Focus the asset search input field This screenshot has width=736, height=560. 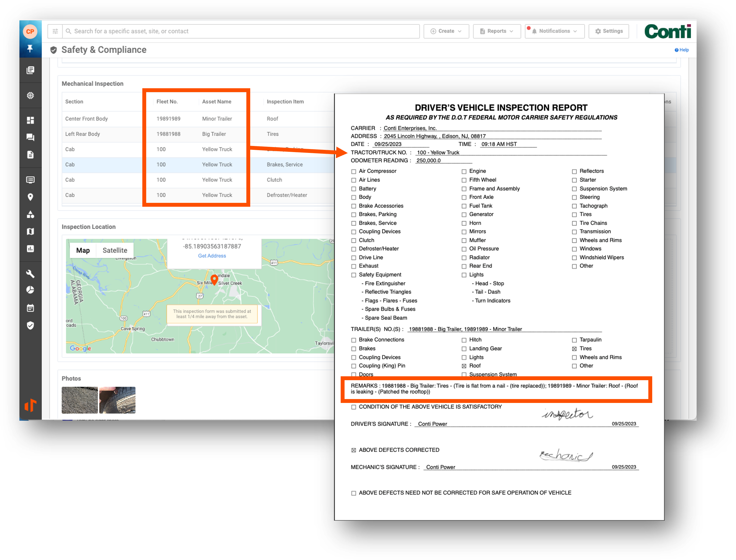click(241, 31)
